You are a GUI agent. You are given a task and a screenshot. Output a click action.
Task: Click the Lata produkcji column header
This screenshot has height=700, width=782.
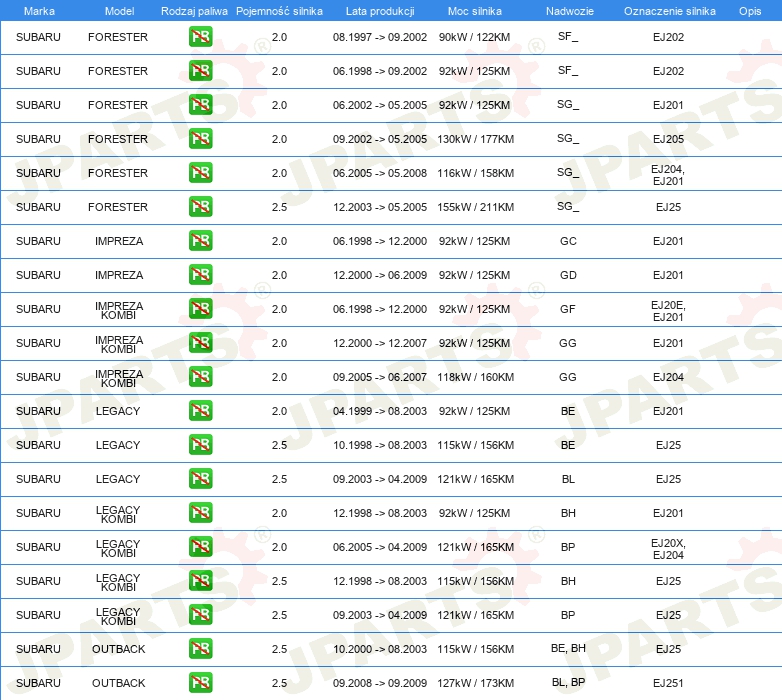tap(380, 11)
